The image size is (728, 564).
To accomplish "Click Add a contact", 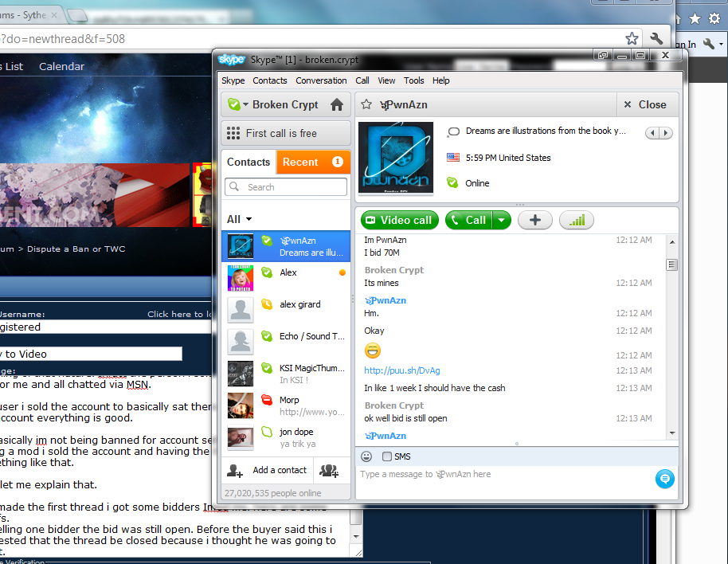I will point(268,470).
